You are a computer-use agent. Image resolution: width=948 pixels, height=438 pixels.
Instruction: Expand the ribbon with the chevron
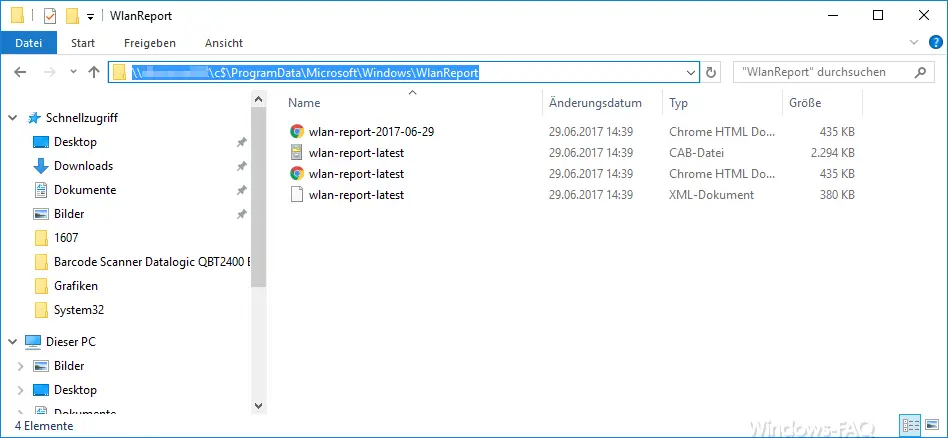[914, 42]
